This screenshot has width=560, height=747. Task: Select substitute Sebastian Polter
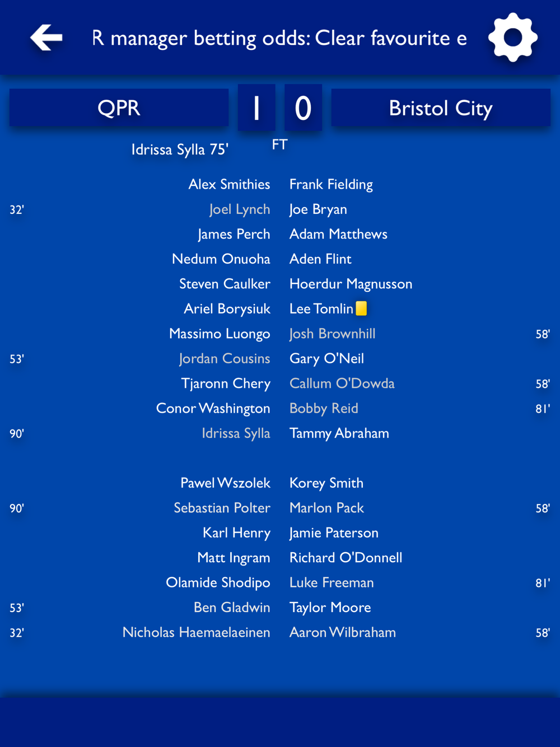pyautogui.click(x=222, y=508)
